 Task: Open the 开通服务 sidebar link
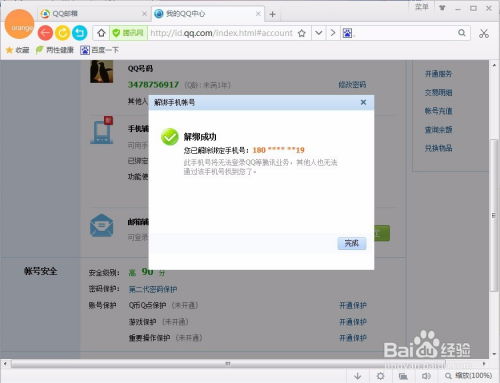438,74
